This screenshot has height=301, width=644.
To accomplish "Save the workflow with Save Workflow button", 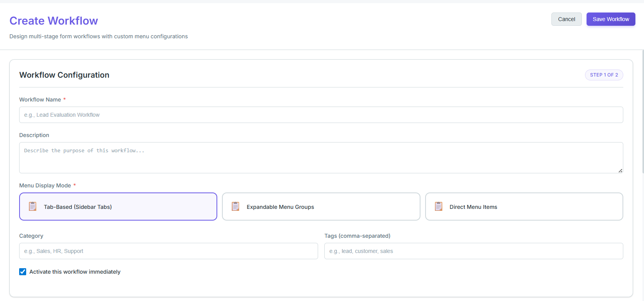I will [611, 19].
